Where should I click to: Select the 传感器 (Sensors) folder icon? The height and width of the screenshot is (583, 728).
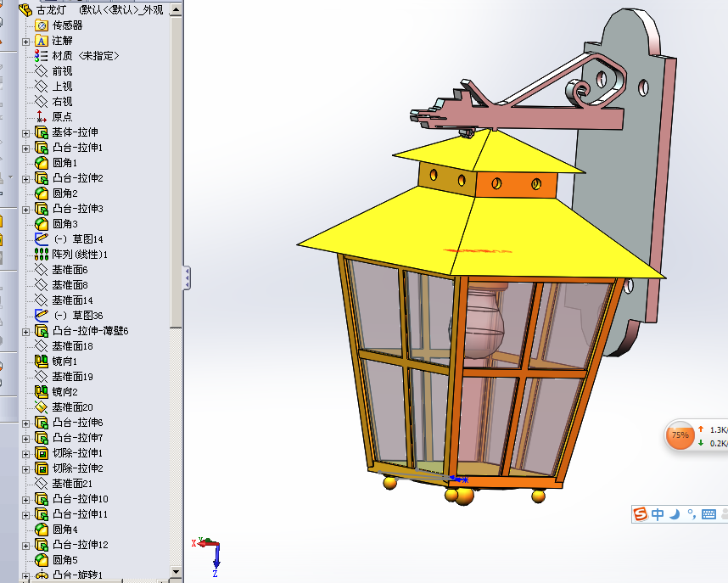click(x=42, y=25)
